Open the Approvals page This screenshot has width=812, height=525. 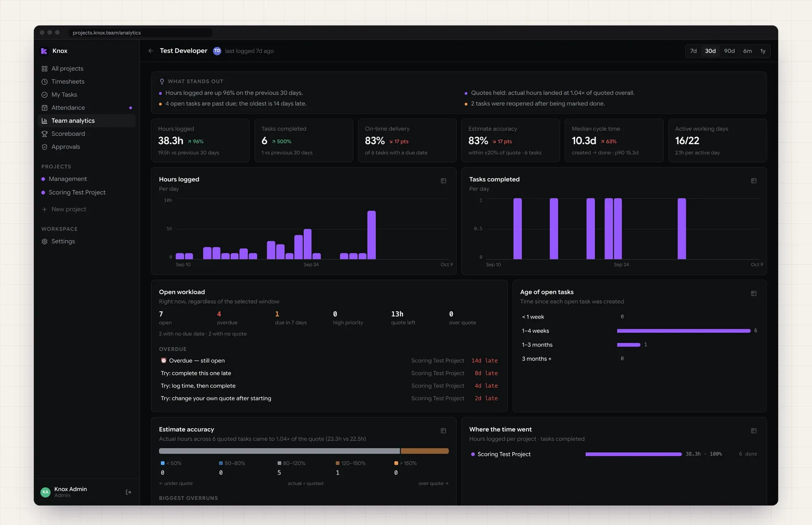(86, 147)
